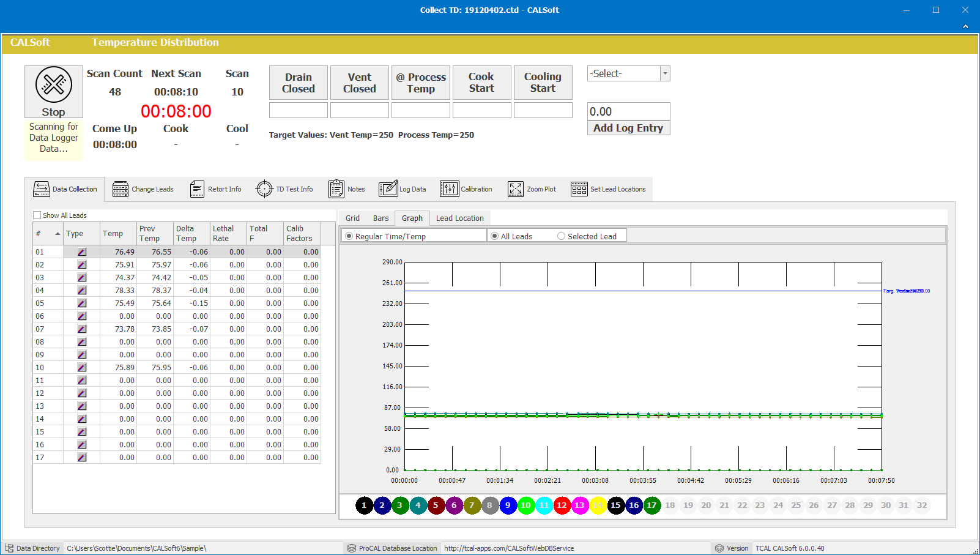The image size is (980, 555).
Task: Click the empty field under Cook Start
Action: coord(482,110)
